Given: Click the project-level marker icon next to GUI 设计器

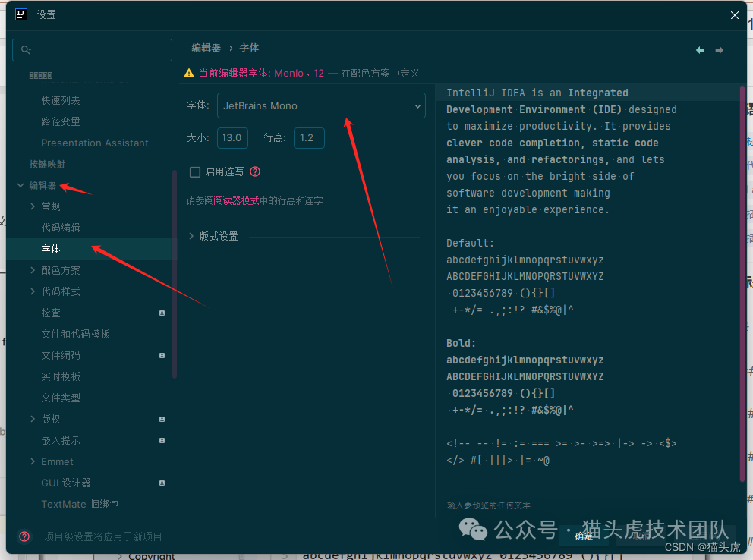Looking at the screenshot, I should (x=162, y=483).
